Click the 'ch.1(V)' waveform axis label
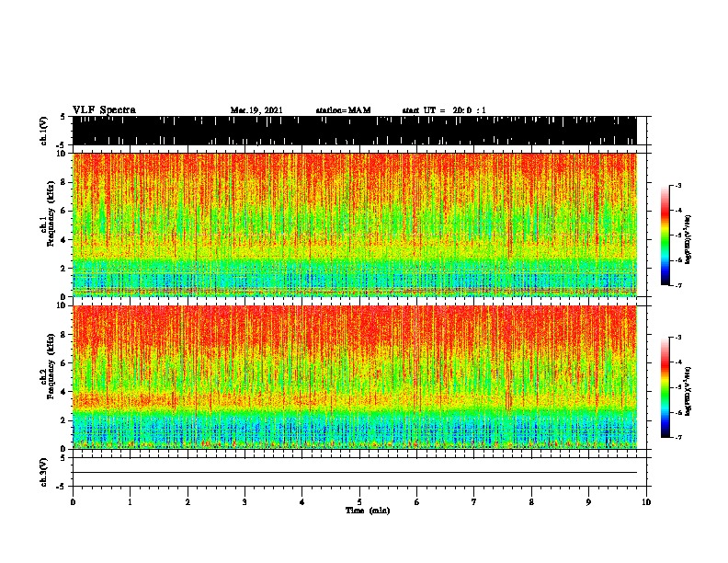Viewport: 728px width, 563px height. click(x=44, y=131)
